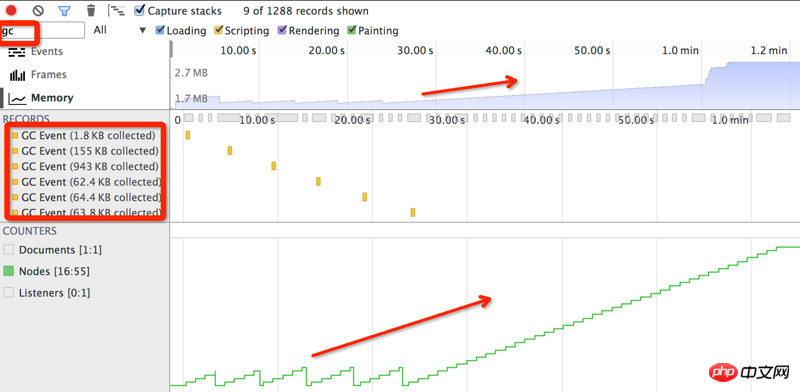Select the Memory graph icon

click(17, 98)
